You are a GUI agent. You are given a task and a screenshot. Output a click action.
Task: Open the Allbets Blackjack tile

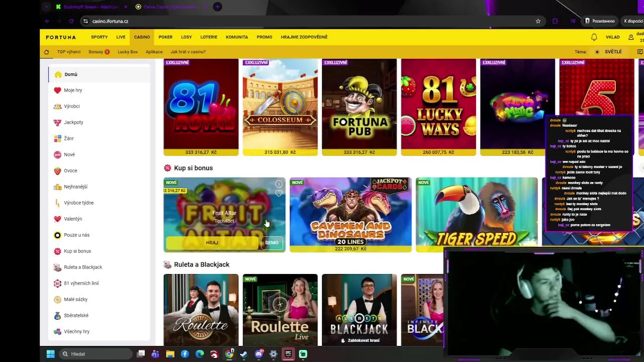pyautogui.click(x=359, y=310)
